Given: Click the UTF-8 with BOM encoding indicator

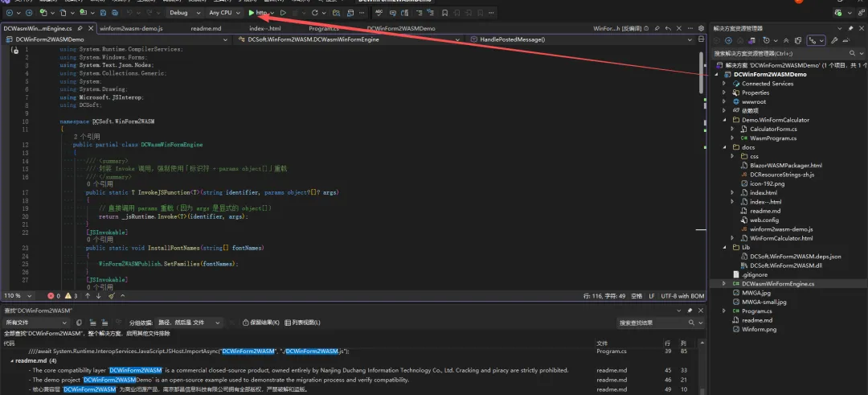Looking at the screenshot, I should (682, 296).
